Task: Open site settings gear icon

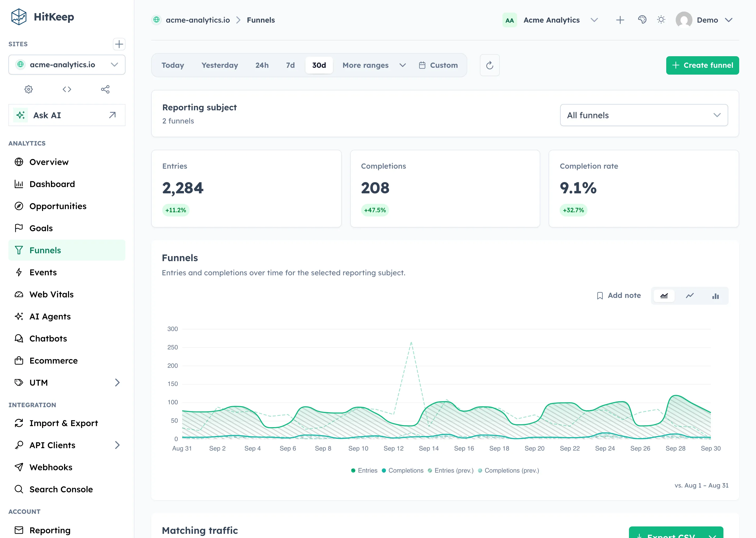Action: 29,89
